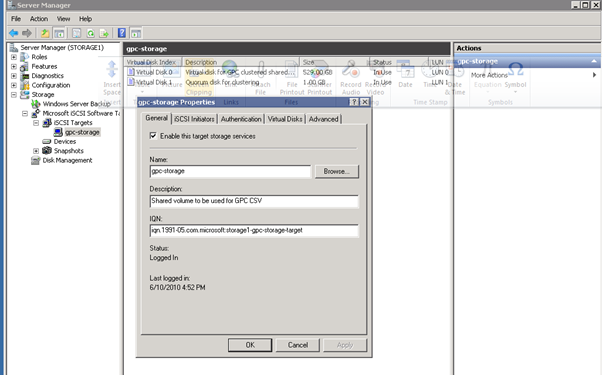
Task: Expand the Diagnostics tree node
Action: 14,76
